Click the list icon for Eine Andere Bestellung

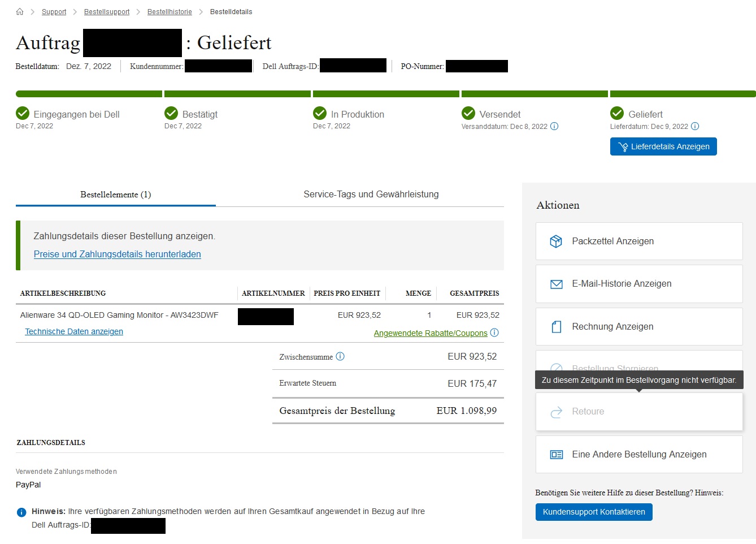[557, 455]
